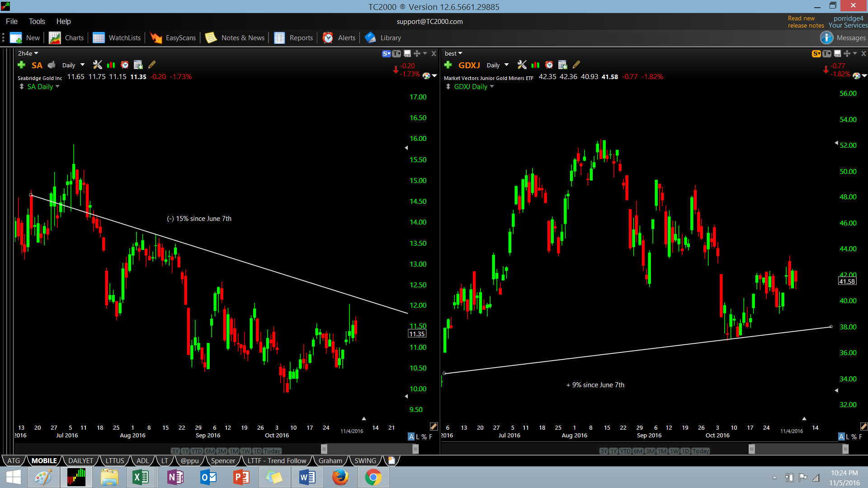Screen dimensions: 868x488
Task: Toggle percent scale '%' on SA chart
Action: click(424, 437)
